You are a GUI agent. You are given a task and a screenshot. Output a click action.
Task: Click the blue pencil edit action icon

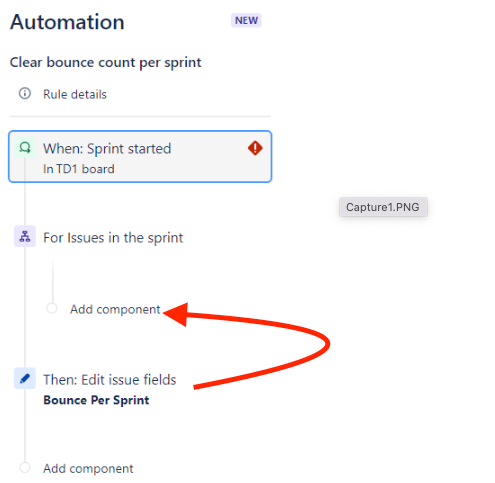point(25,378)
